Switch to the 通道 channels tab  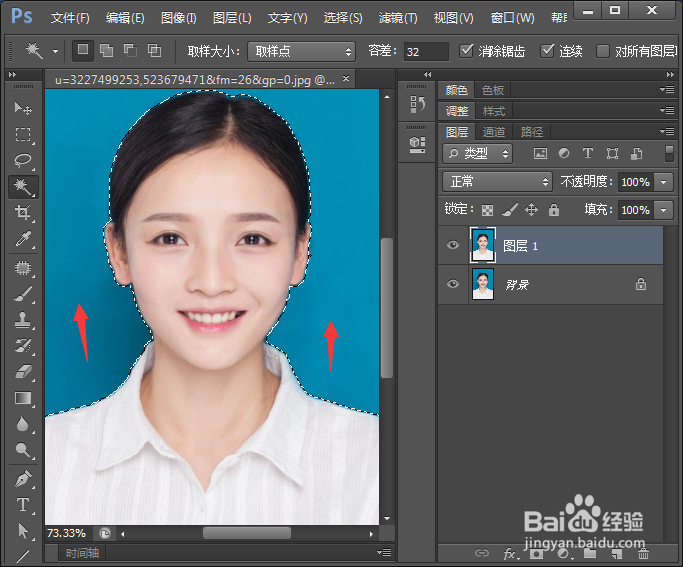point(494,132)
